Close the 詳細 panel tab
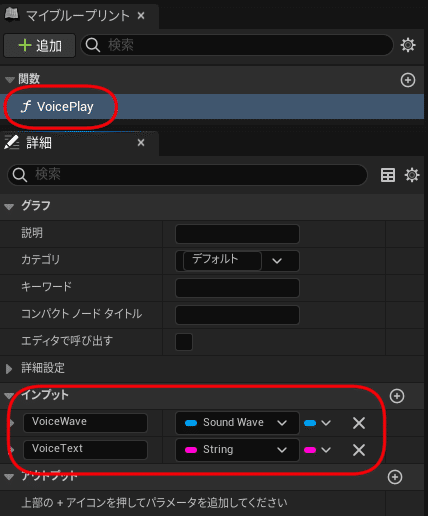This screenshot has width=428, height=516. (141, 143)
